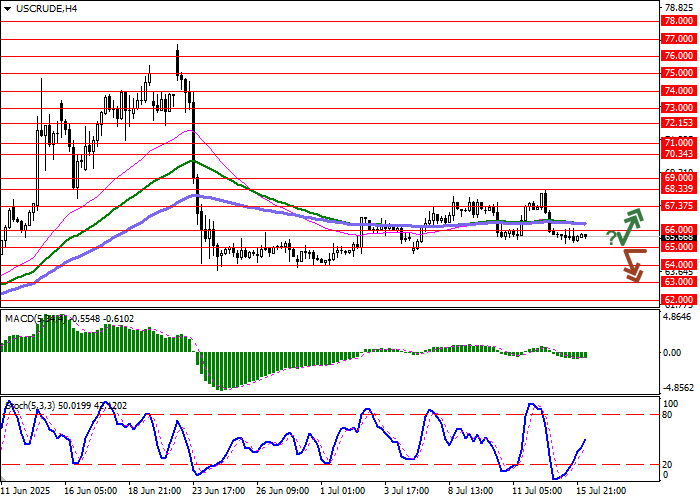The image size is (700, 500).
Task: Select the 76.000 price level label
Action: 679,56
